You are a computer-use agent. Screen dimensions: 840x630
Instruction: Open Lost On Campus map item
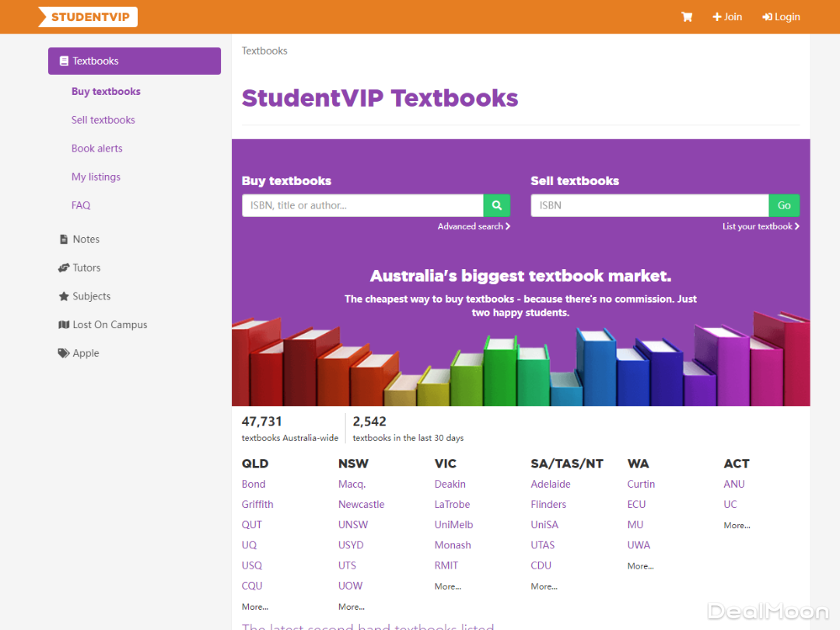(110, 325)
